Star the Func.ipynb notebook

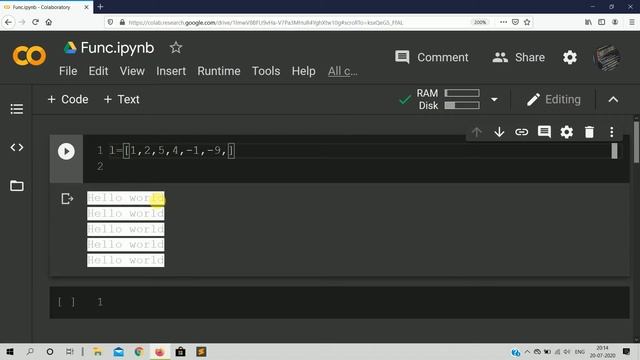(176, 48)
